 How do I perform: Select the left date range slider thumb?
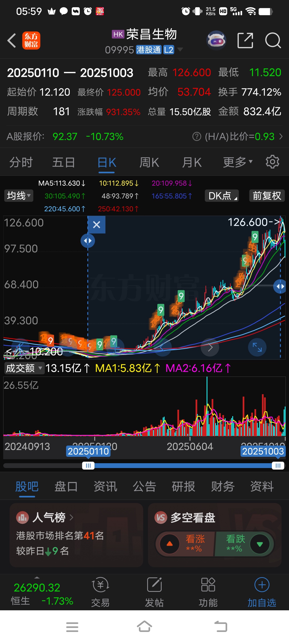coord(88,466)
